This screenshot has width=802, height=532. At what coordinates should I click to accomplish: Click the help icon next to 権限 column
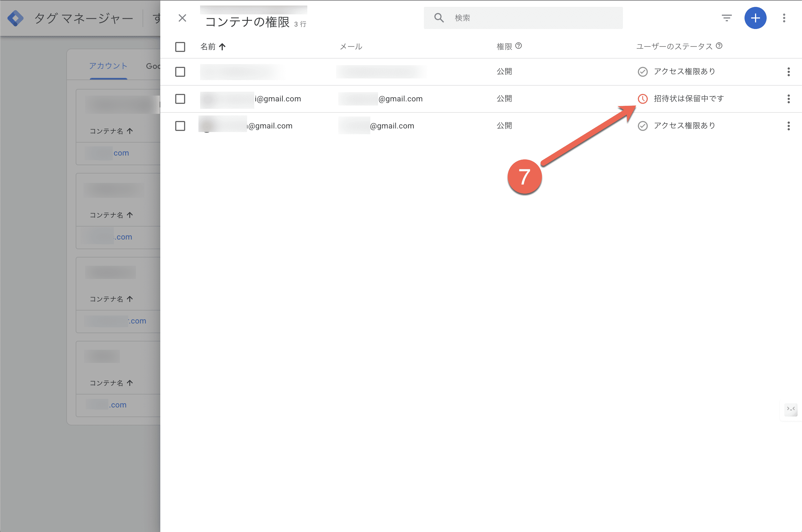(519, 46)
